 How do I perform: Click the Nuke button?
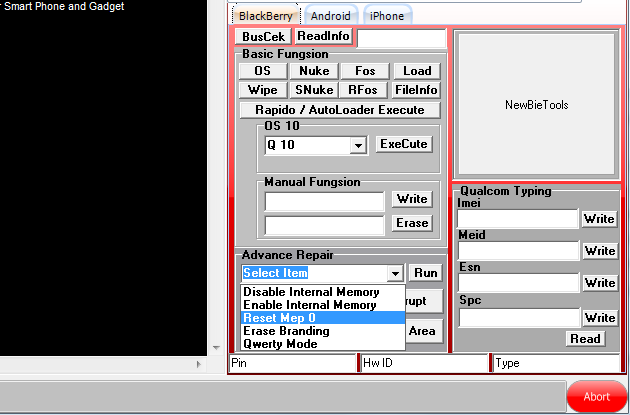click(314, 71)
